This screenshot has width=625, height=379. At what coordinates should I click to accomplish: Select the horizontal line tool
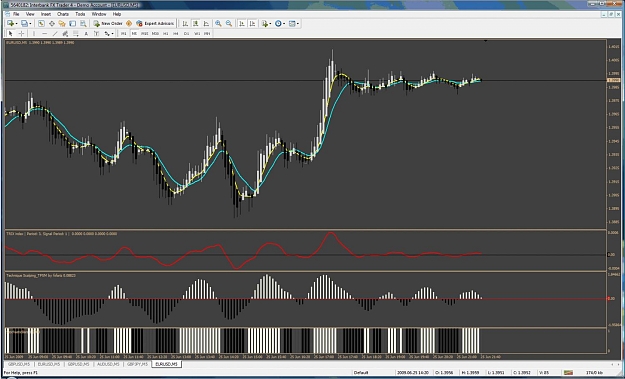pyautogui.click(x=45, y=33)
